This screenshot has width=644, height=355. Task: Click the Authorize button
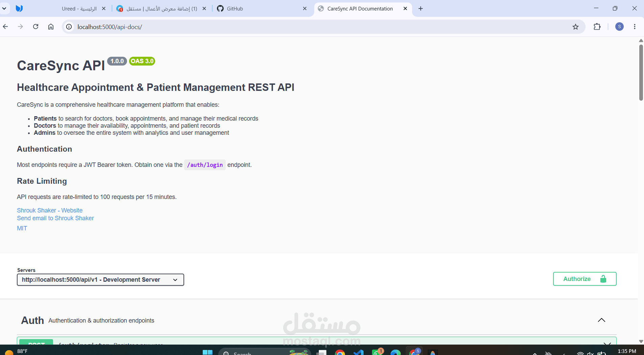point(585,279)
